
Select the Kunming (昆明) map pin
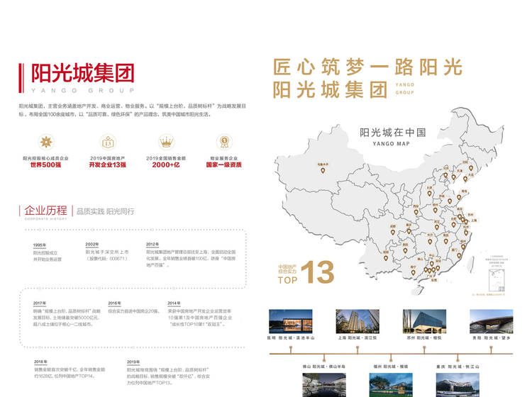coord(386,258)
